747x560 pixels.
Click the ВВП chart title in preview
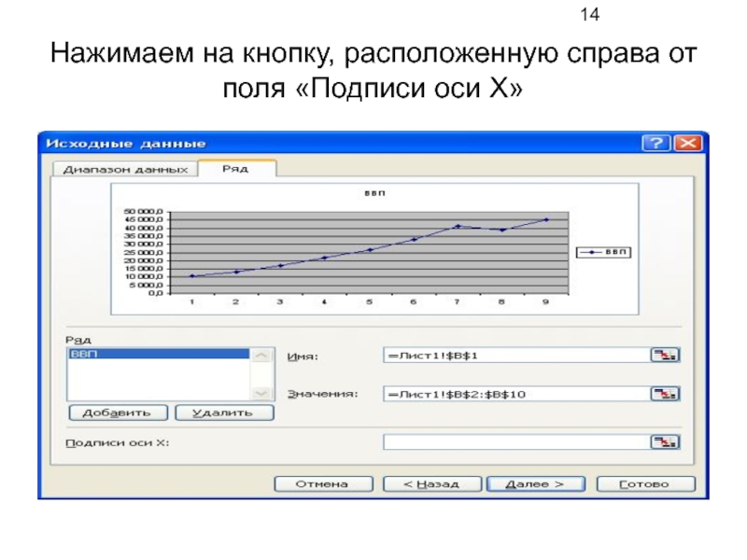pyautogui.click(x=374, y=193)
